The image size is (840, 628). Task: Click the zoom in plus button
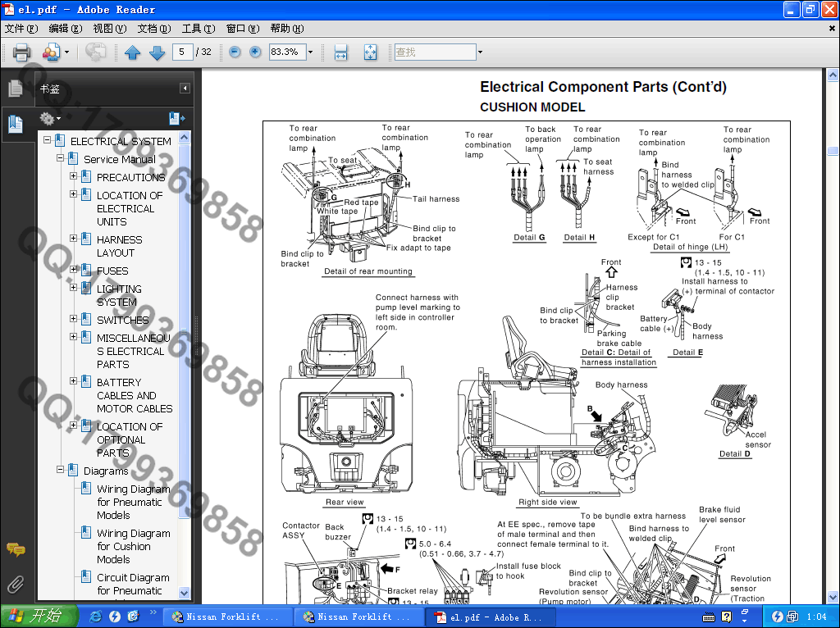tap(255, 52)
